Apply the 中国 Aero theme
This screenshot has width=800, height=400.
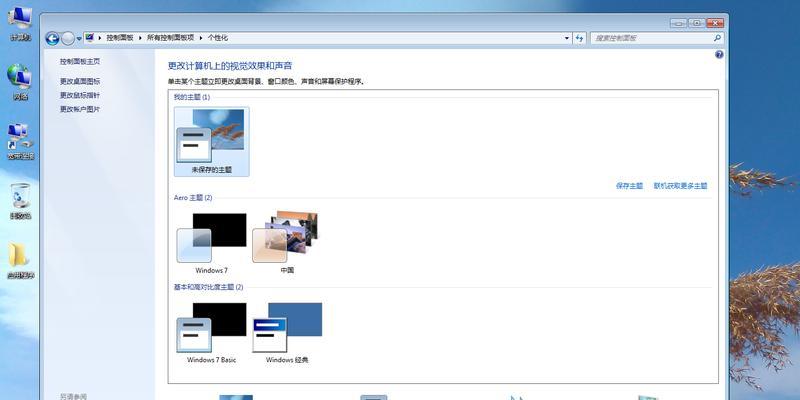tap(287, 243)
